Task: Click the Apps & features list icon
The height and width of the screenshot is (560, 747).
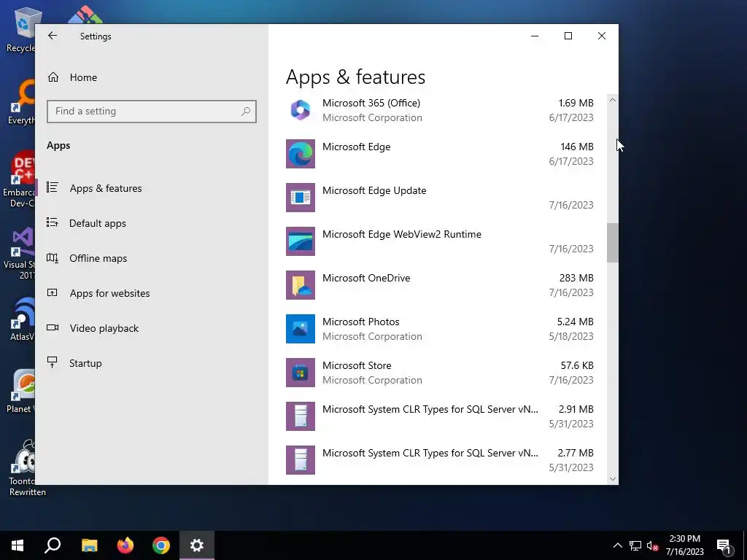Action: tap(53, 187)
